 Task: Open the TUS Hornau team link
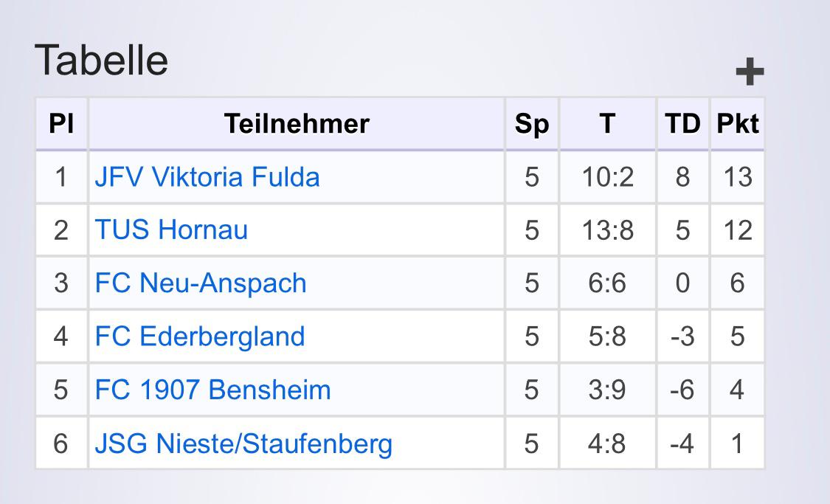[171, 230]
